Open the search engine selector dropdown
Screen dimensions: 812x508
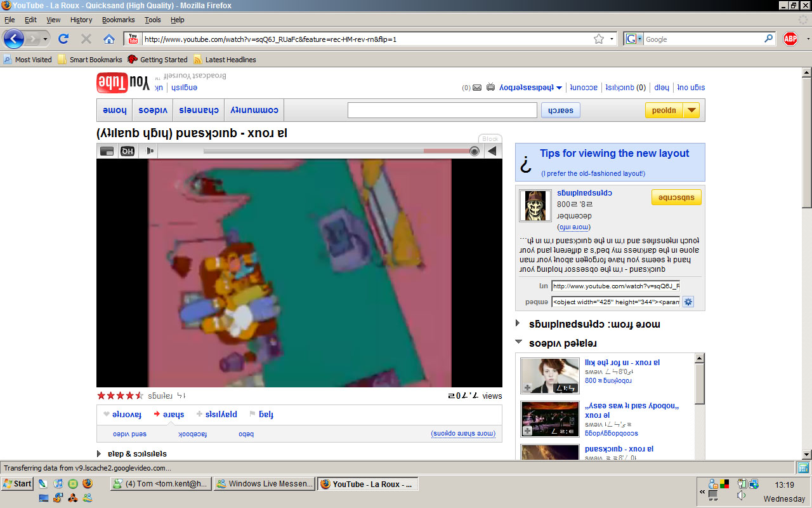634,39
